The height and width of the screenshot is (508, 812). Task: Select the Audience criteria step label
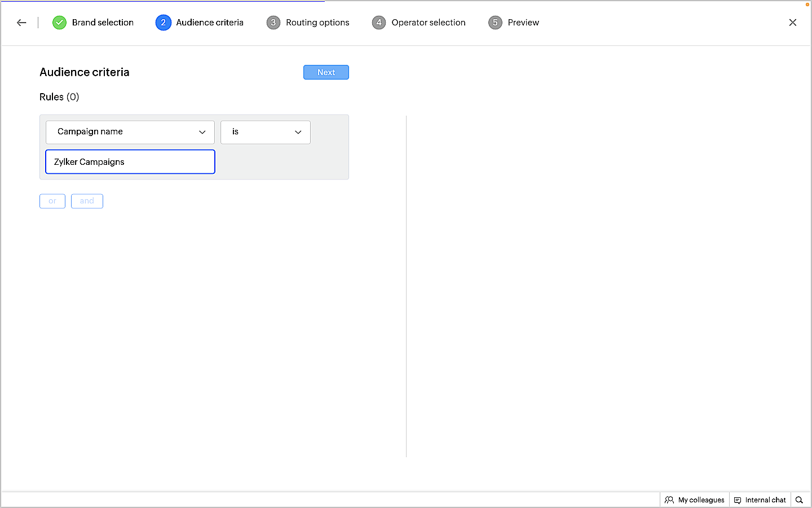[210, 23]
